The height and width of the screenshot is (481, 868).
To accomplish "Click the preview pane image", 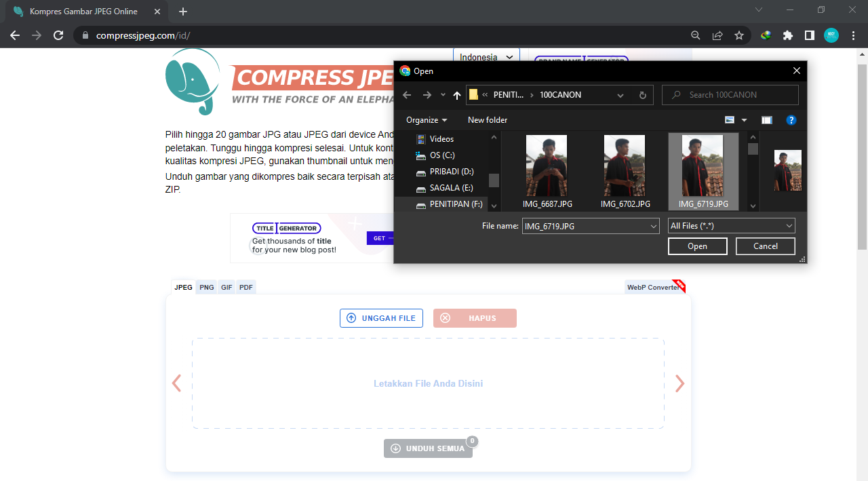I will (787, 170).
